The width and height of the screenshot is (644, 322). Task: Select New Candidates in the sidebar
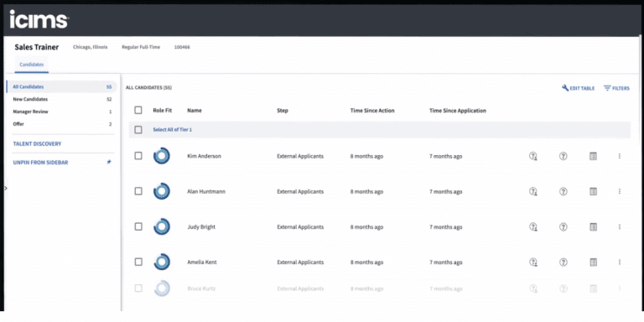(x=62, y=100)
